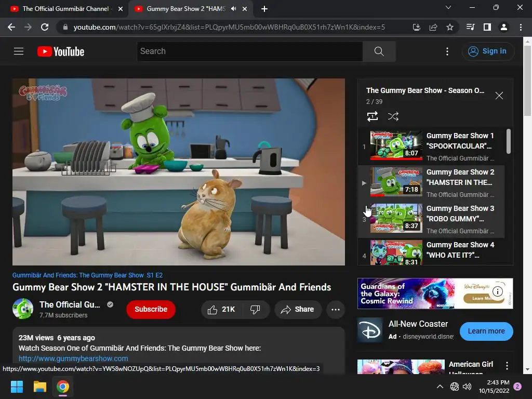The width and height of the screenshot is (532, 399).
Task: Go to YouTube home via logo
Action: [61, 51]
